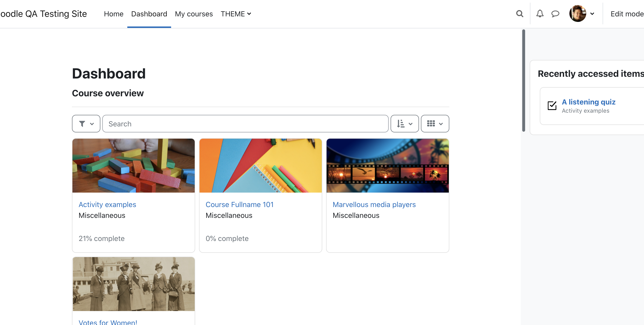
Task: Open the site search magnifier icon
Action: pyautogui.click(x=520, y=14)
